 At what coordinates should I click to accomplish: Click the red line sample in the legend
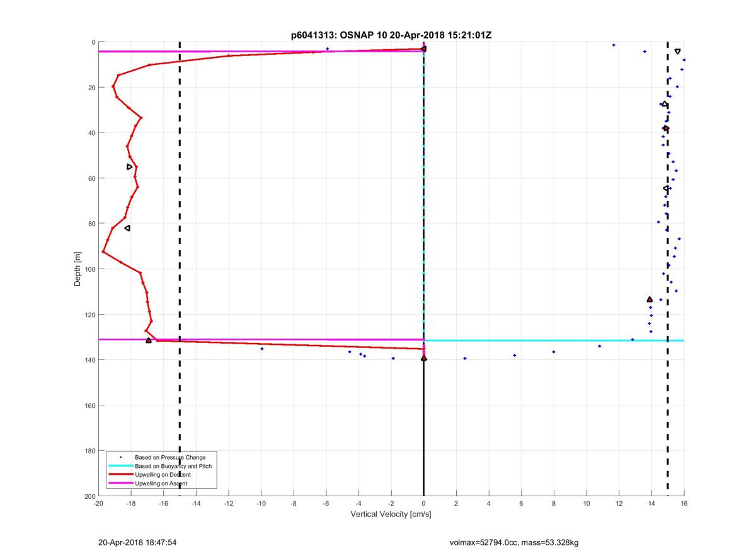pos(120,474)
